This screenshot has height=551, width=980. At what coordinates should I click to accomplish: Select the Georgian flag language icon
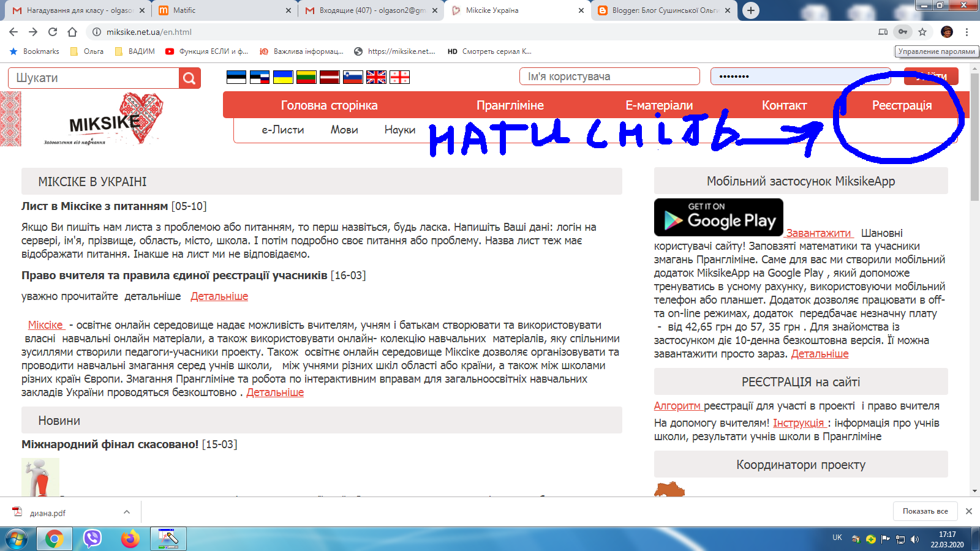[399, 77]
